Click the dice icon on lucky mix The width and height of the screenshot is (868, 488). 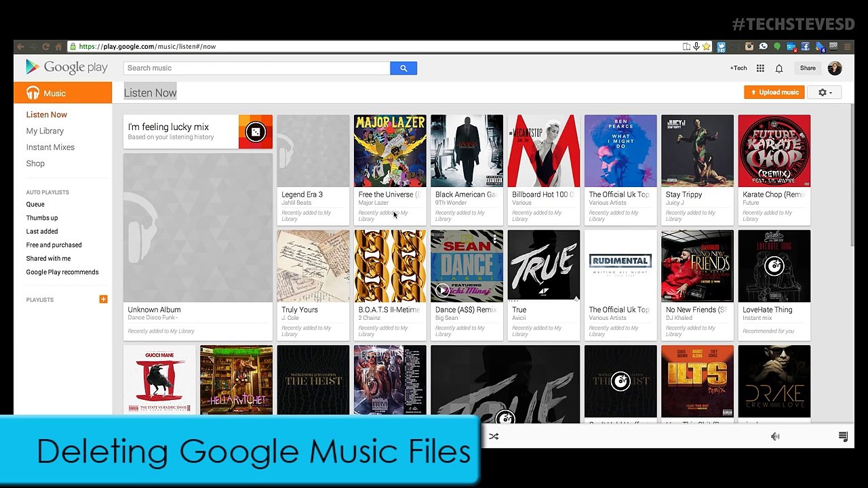(x=255, y=131)
